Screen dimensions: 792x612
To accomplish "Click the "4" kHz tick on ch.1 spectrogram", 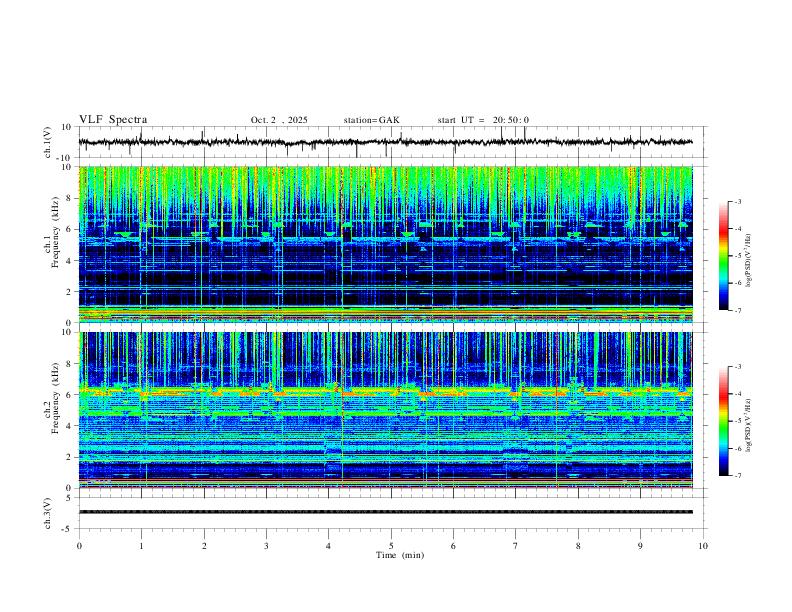I will click(69, 261).
